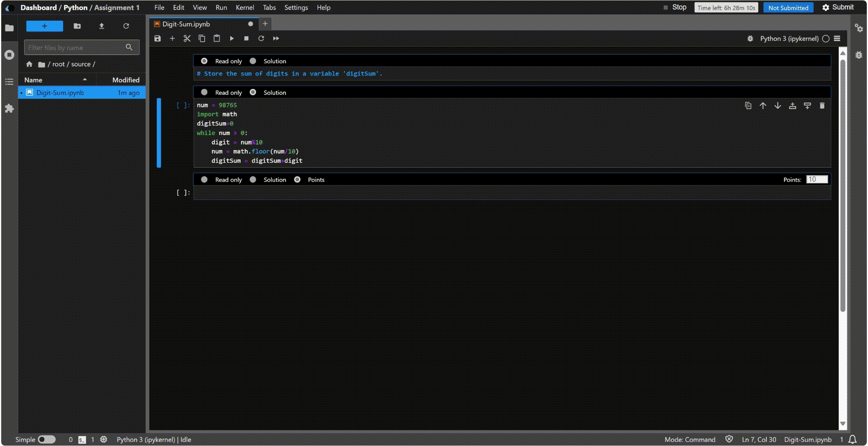Submit the assignment
868x446 pixels.
(x=838, y=7)
